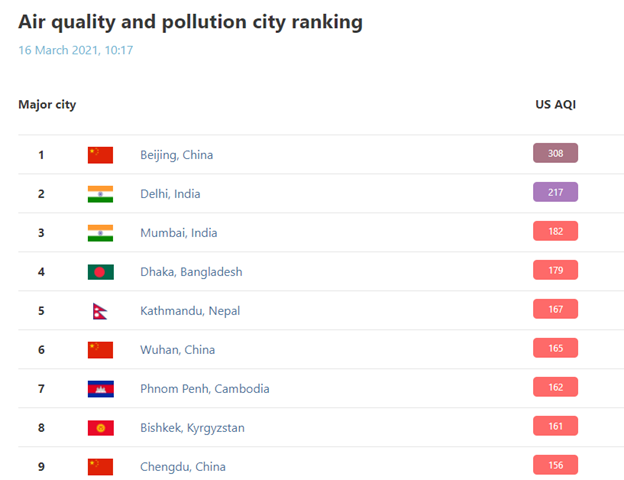Click the Nepal flag icon
This screenshot has width=624, height=480.
click(99, 311)
